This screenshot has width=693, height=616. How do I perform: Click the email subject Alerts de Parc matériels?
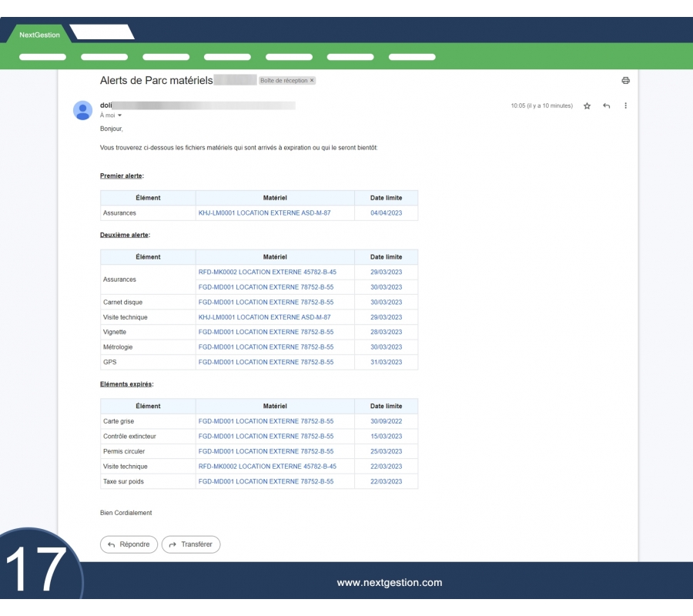pyautogui.click(x=156, y=81)
